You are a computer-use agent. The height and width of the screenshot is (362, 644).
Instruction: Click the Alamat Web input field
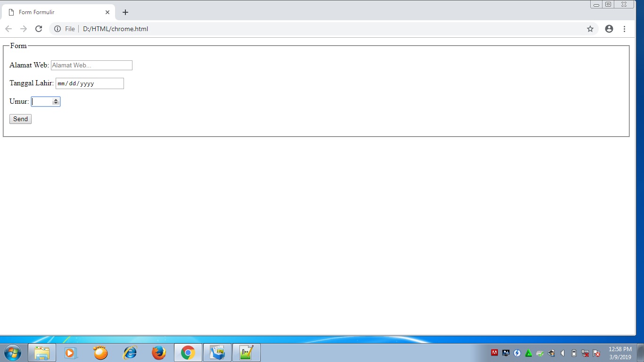tap(91, 65)
